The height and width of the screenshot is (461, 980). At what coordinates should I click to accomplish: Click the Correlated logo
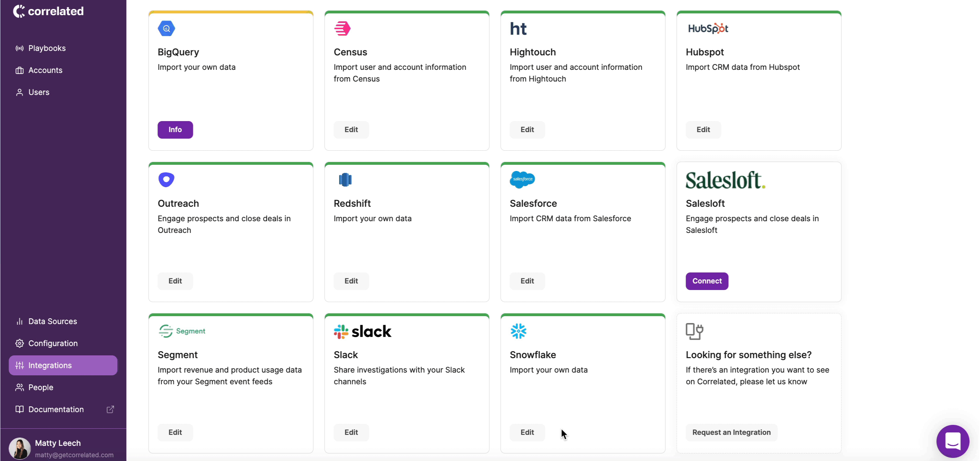pos(48,11)
